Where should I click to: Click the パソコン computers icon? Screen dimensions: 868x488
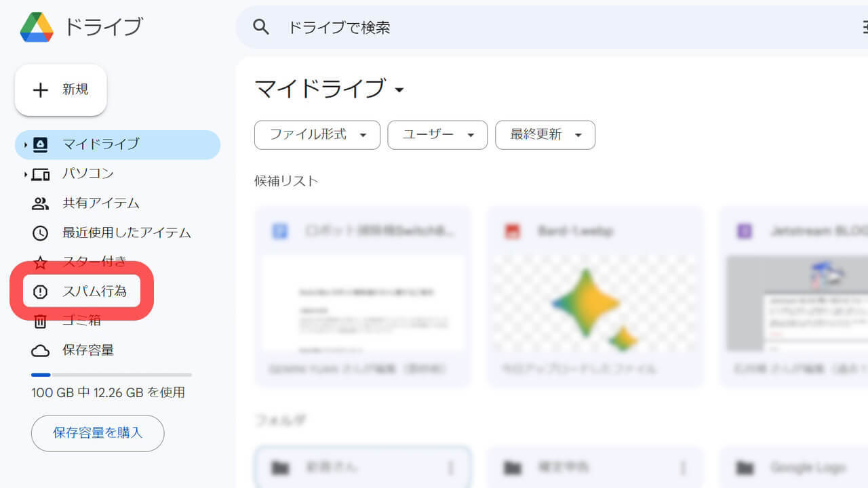click(x=40, y=174)
